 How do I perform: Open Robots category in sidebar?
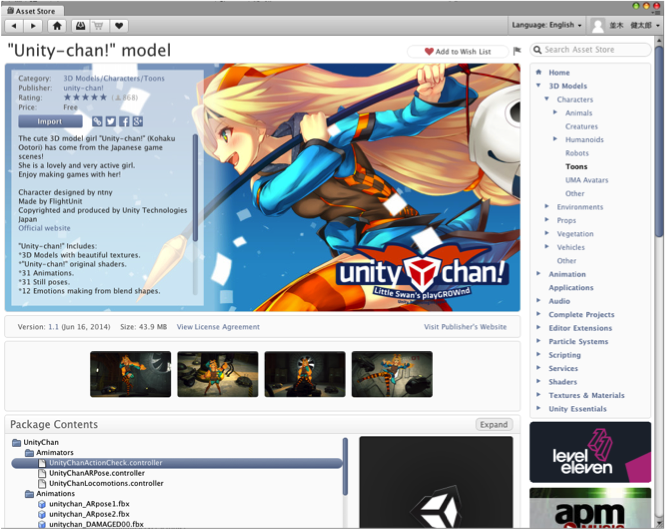(x=577, y=153)
